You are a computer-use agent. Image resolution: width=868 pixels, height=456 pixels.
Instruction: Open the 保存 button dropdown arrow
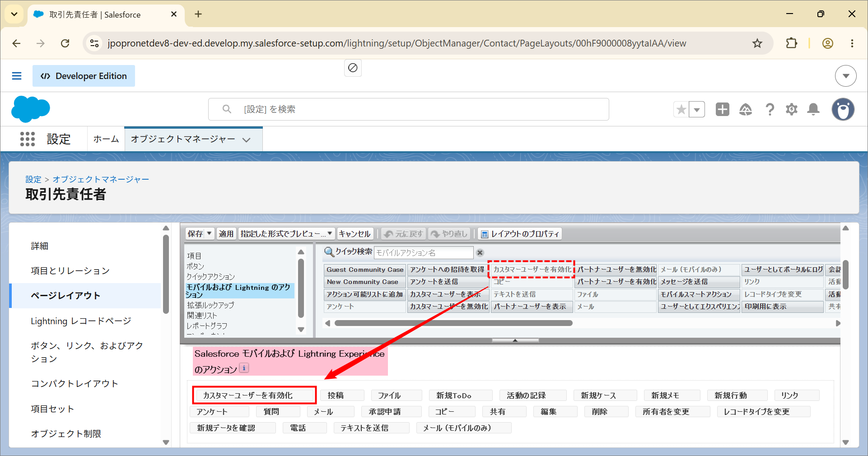[209, 233]
